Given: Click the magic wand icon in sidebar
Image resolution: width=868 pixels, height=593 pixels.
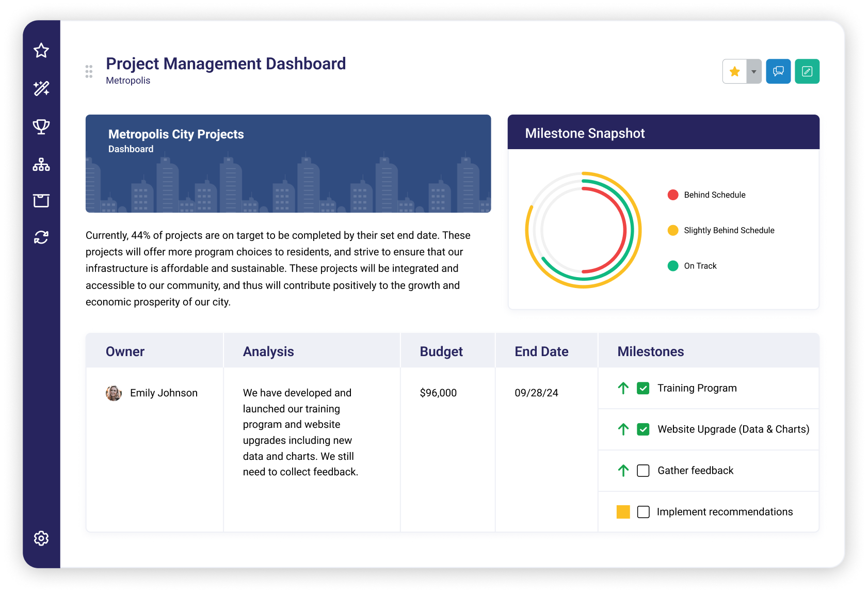Looking at the screenshot, I should pos(41,88).
